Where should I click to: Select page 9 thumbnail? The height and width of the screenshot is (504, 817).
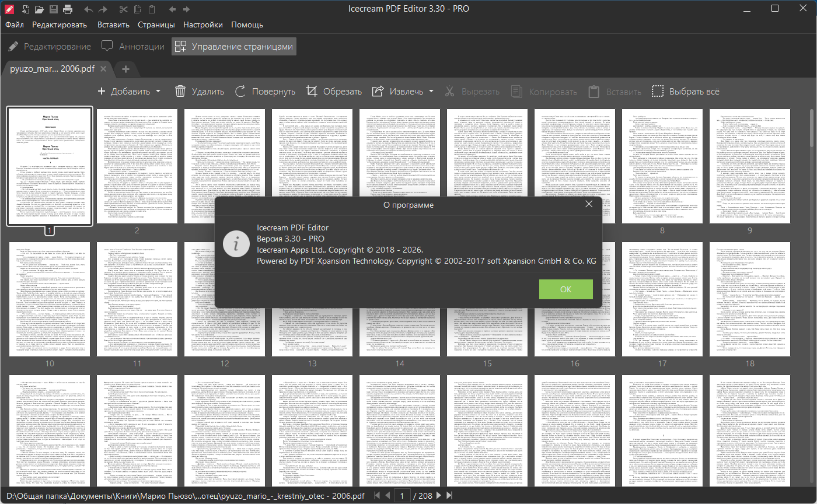point(749,166)
